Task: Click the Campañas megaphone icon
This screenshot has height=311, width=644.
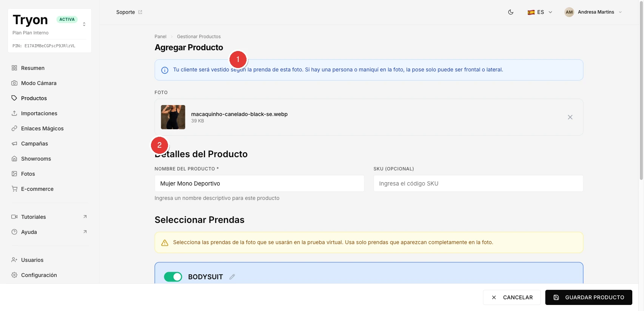Action: (x=14, y=144)
